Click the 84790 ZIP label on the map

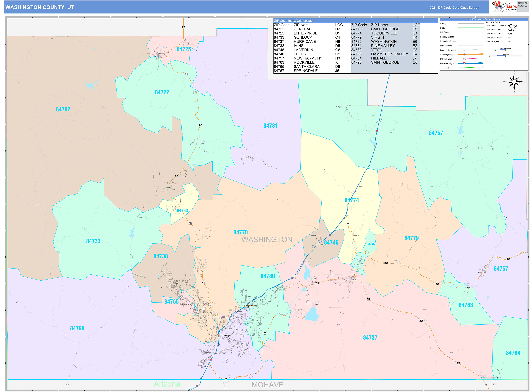[x=77, y=328]
